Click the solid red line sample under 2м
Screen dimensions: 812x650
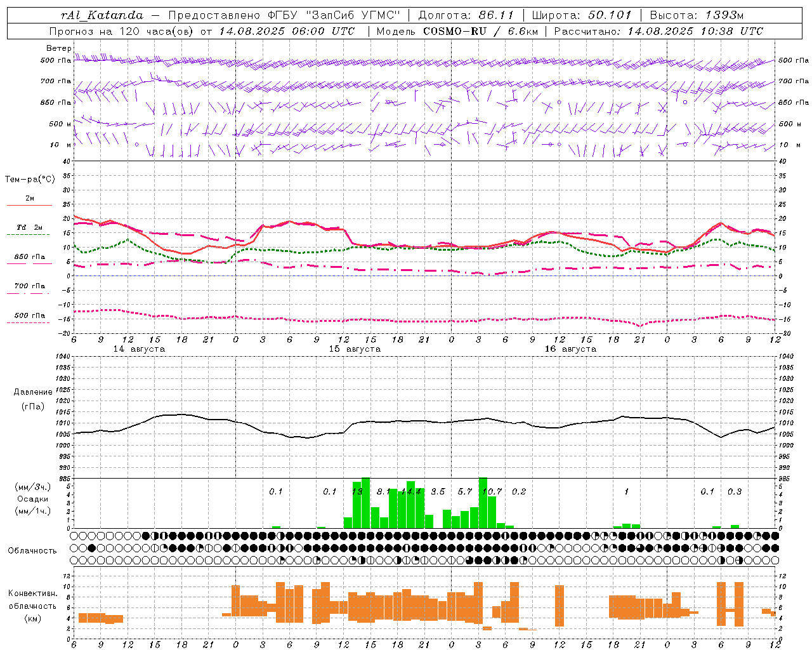click(29, 205)
